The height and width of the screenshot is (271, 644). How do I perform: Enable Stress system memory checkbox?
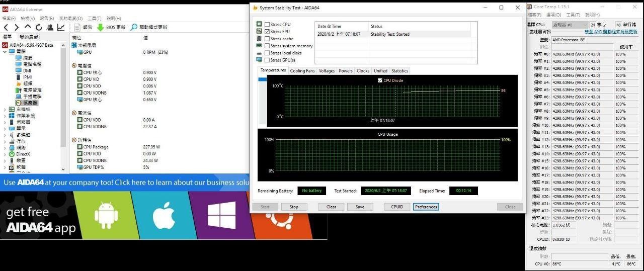click(x=267, y=46)
